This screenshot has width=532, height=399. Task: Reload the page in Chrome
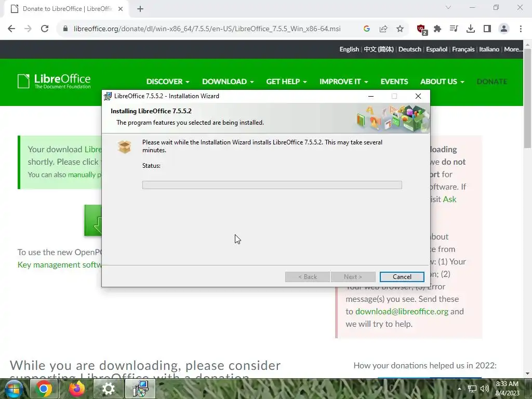point(45,29)
